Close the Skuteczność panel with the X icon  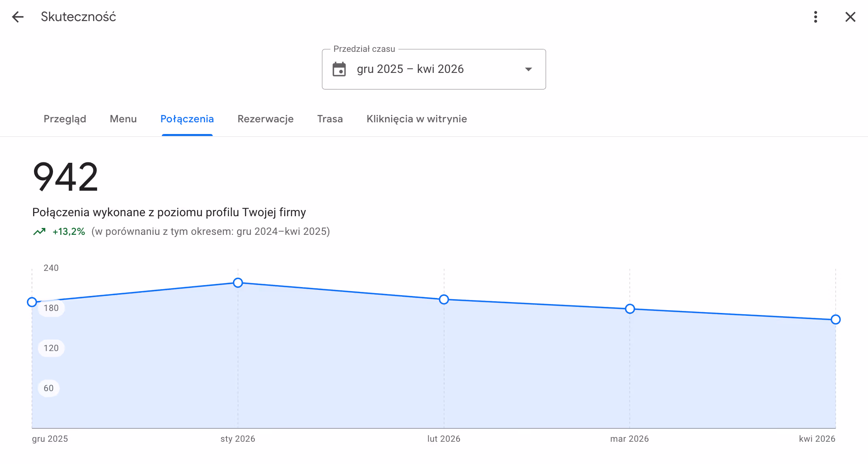tap(850, 17)
